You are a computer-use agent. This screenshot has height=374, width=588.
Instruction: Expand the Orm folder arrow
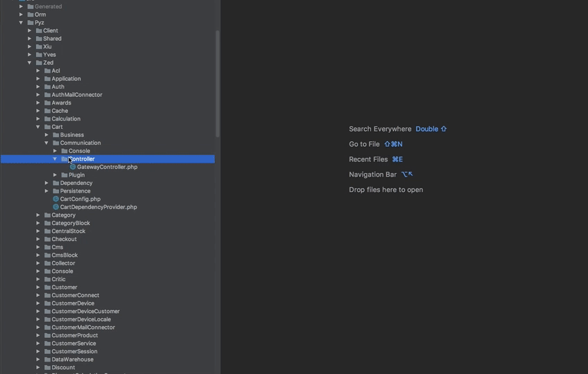pyautogui.click(x=21, y=15)
